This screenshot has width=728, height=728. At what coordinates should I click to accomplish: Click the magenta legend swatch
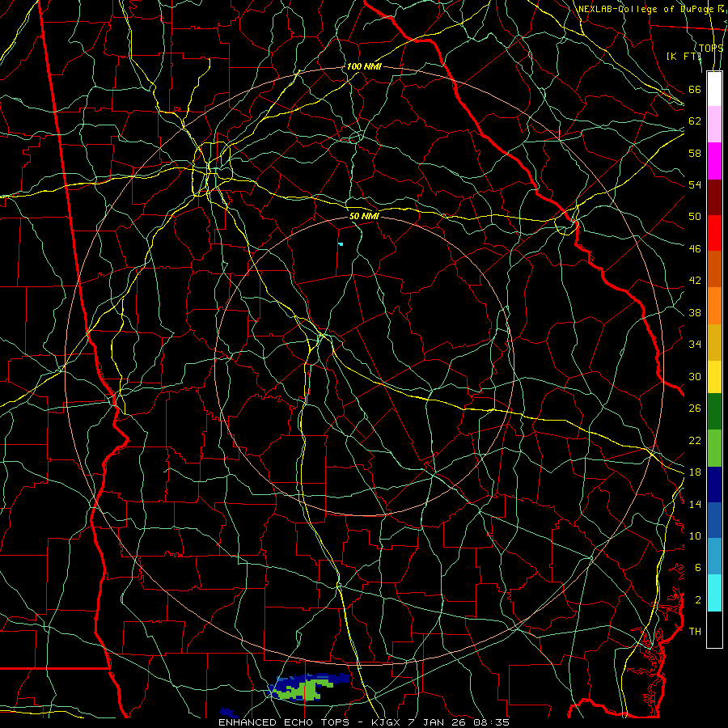point(714,161)
